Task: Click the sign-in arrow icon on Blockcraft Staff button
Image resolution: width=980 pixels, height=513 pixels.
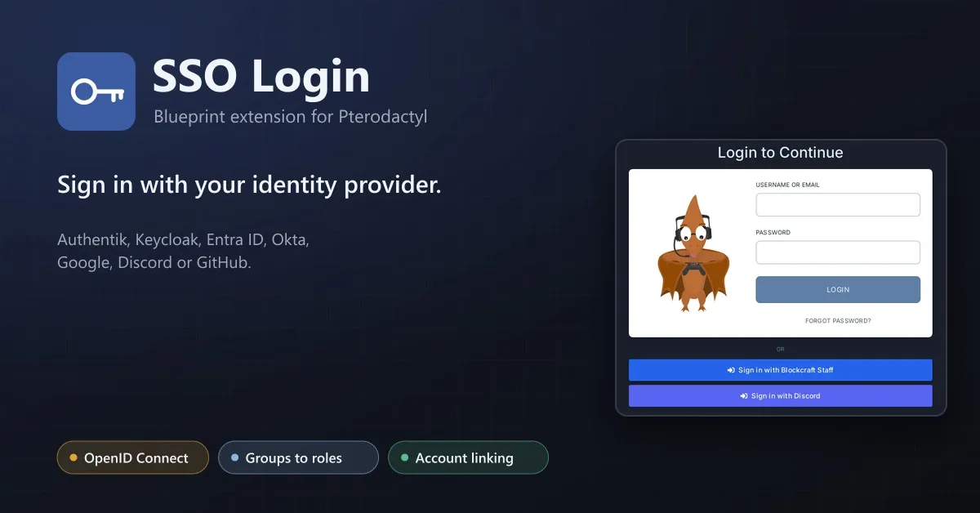Action: 731,370
